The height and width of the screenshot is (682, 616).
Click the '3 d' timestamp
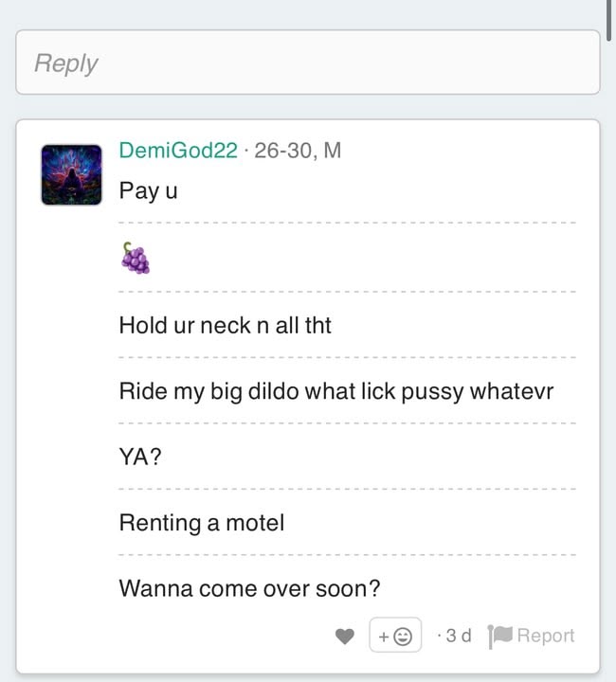point(459,636)
